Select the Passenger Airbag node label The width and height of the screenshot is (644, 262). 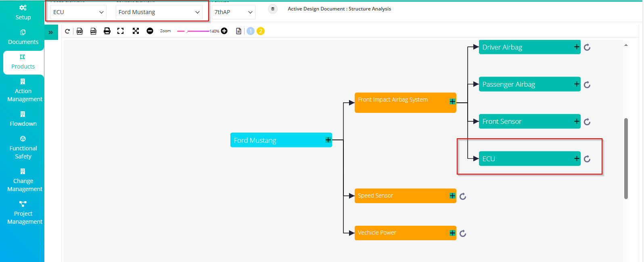[508, 84]
